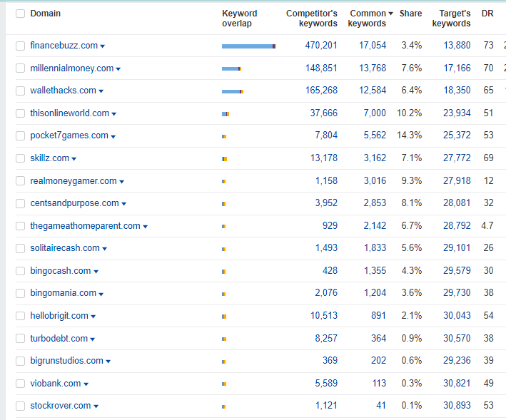Open competitor keywords 470,201 for financebuzz.com
This screenshot has width=506, height=420.
(x=321, y=46)
